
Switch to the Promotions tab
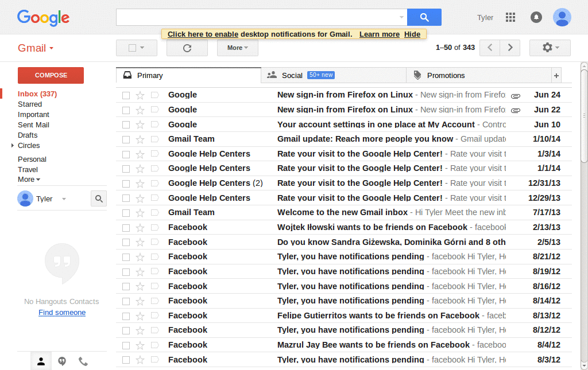479,75
